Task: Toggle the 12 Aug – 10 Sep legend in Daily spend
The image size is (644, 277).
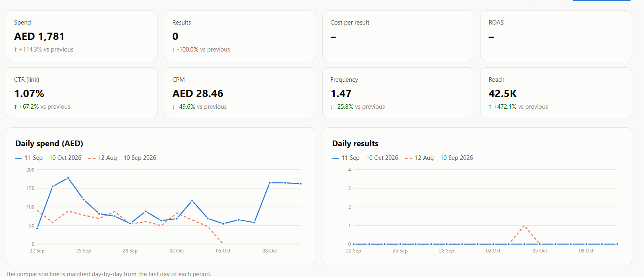Action: click(x=122, y=158)
